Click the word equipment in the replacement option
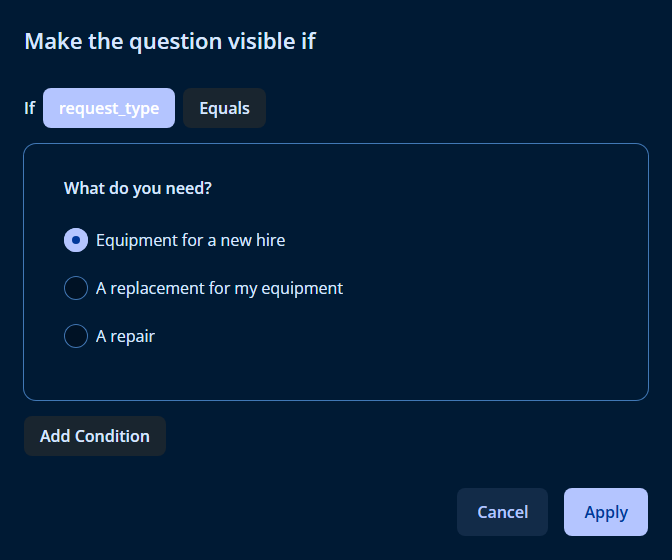This screenshot has height=560, width=672. point(302,289)
